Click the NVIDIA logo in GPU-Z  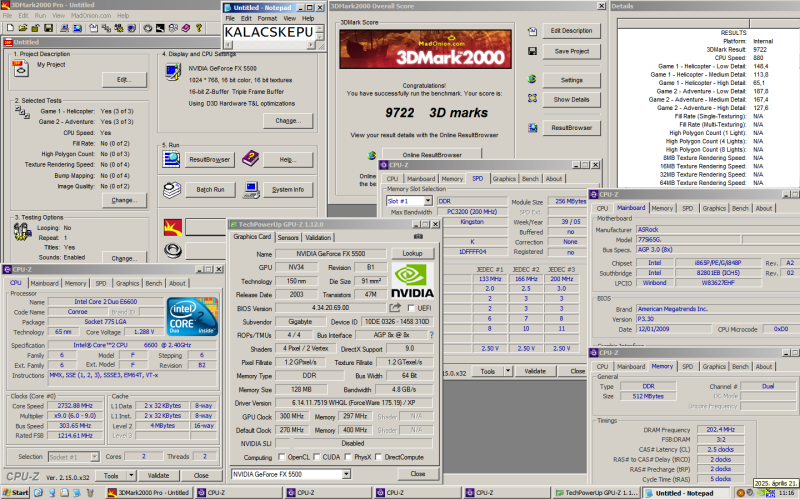coord(412,280)
